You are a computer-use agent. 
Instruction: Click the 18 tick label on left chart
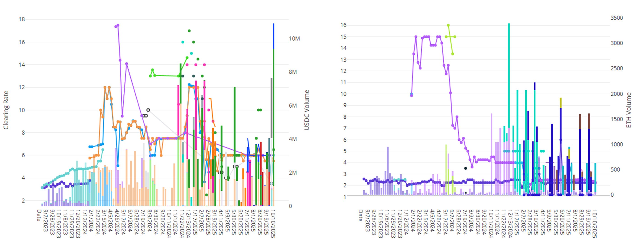point(22,20)
